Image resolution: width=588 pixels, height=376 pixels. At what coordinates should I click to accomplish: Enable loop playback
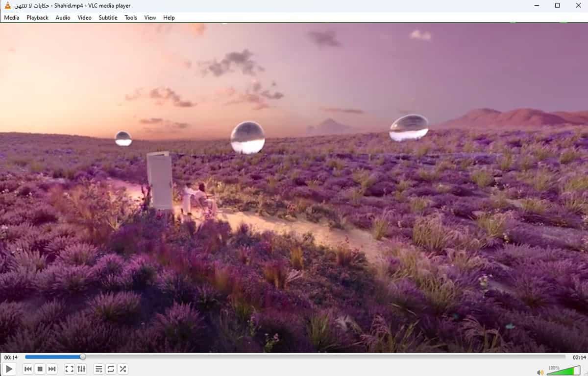(x=111, y=369)
